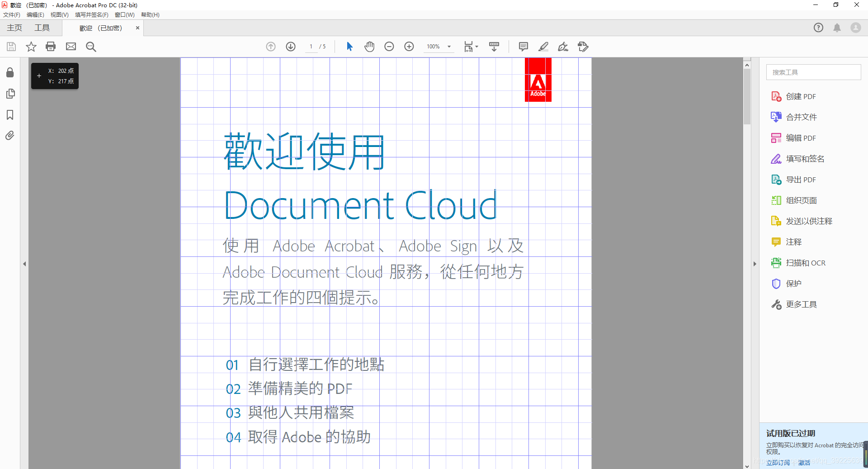Image resolution: width=868 pixels, height=469 pixels.
Task: Click the read mode keyboard-scroll icon
Action: pyautogui.click(x=494, y=47)
